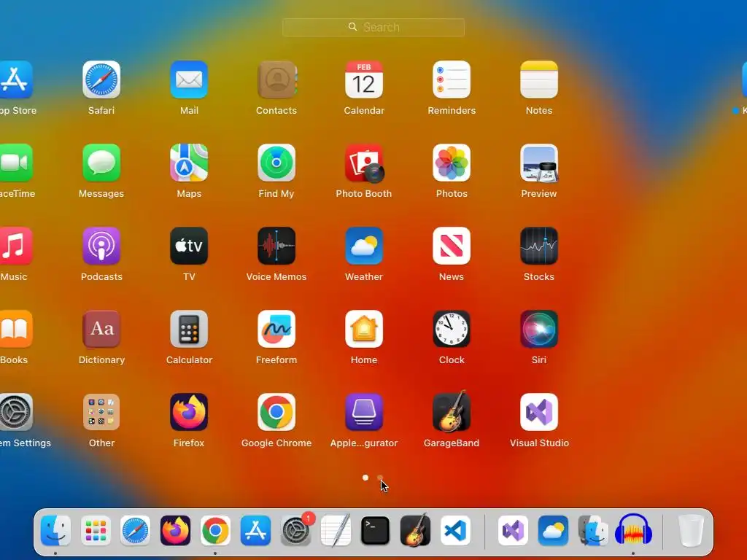
Task: Open the Calculator app
Action: [189, 329]
